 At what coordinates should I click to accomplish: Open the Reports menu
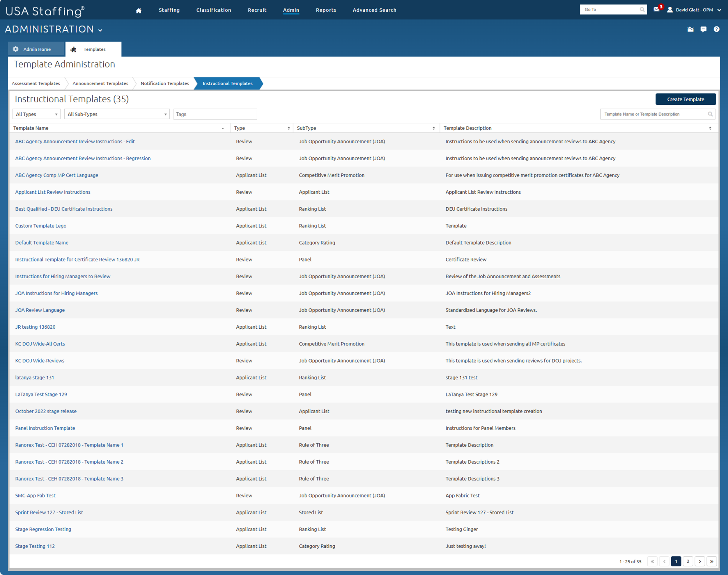pyautogui.click(x=326, y=10)
